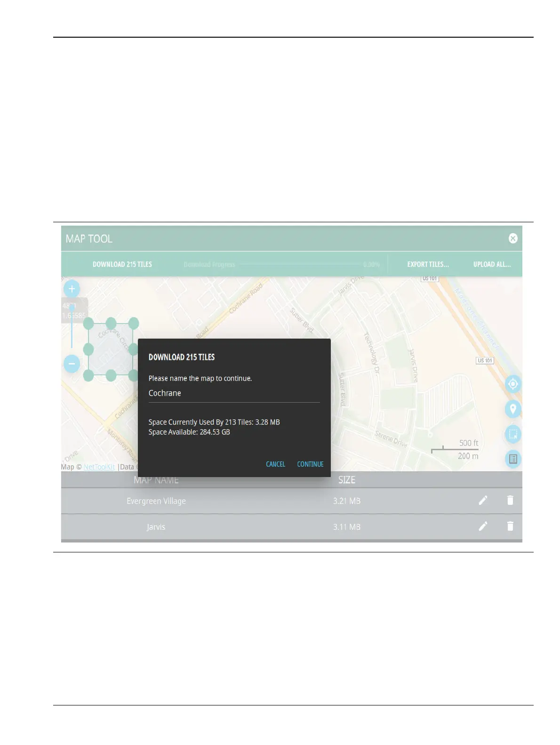Image resolution: width=560 pixels, height=745 pixels.
Task: Delete the Evergreen Village map
Action: coord(510,500)
